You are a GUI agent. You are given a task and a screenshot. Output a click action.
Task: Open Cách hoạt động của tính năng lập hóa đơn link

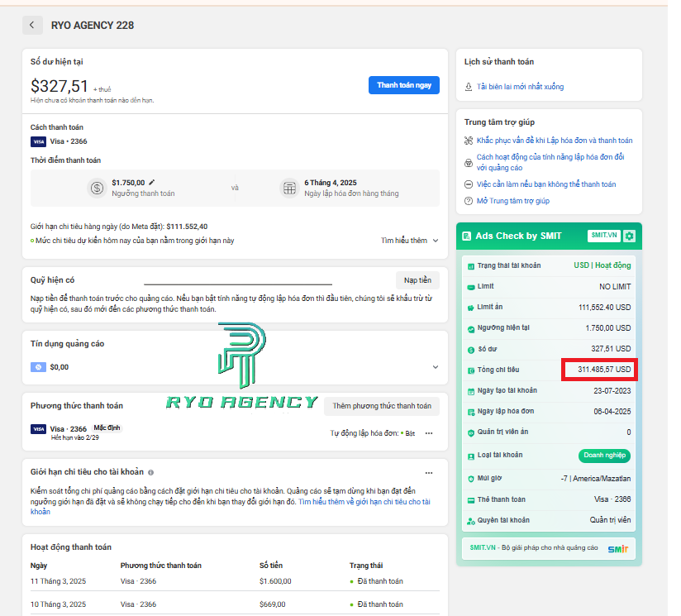(550, 162)
